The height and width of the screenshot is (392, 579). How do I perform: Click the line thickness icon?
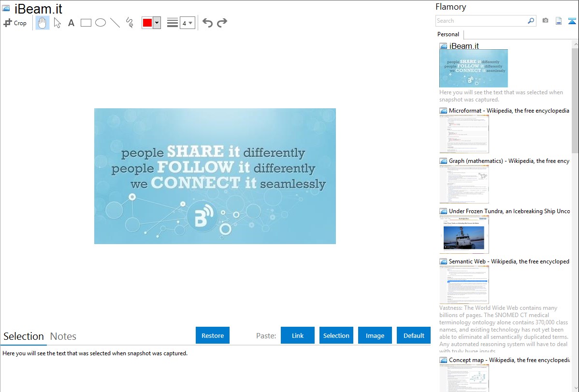point(173,23)
